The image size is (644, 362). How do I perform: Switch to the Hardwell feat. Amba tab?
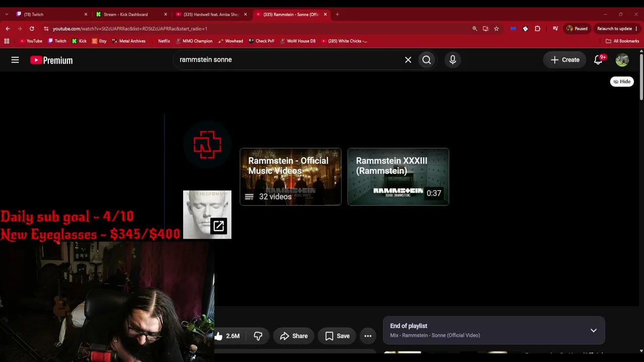211,15
